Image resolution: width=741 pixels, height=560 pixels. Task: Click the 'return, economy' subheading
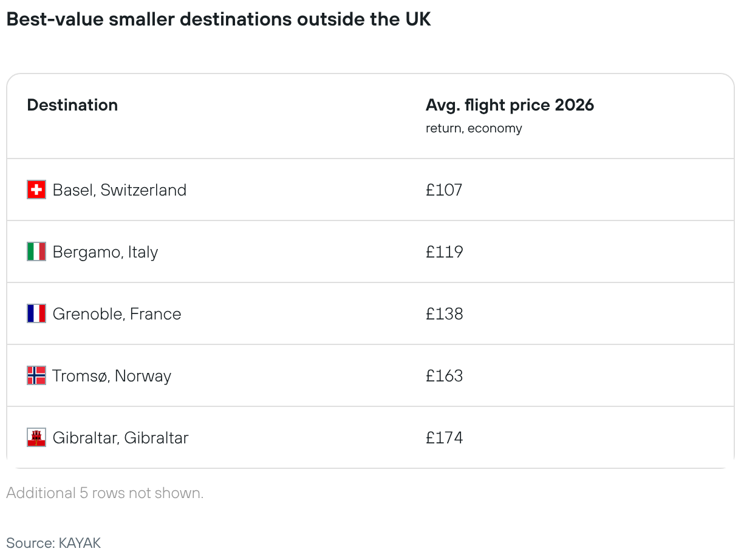[x=474, y=128]
